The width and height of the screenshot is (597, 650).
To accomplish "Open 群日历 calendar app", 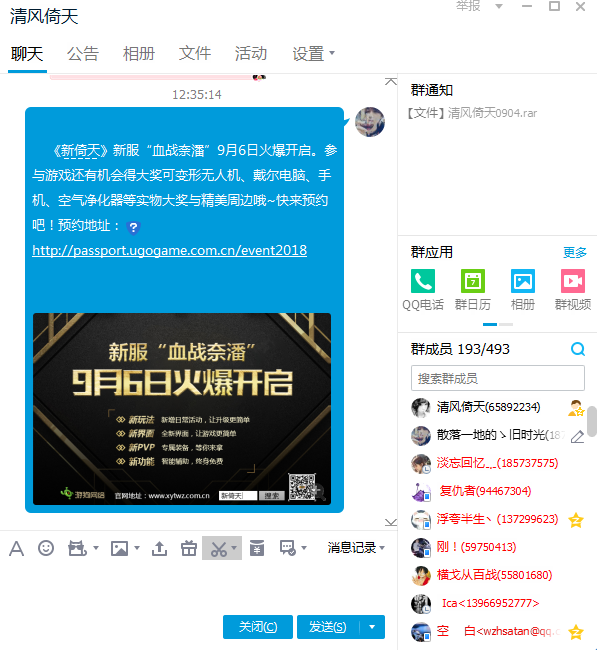I will coord(473,290).
